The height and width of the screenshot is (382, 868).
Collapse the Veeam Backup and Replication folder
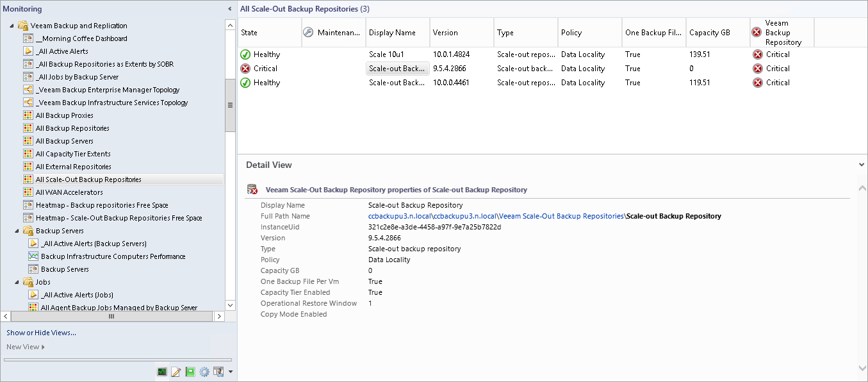coord(12,26)
